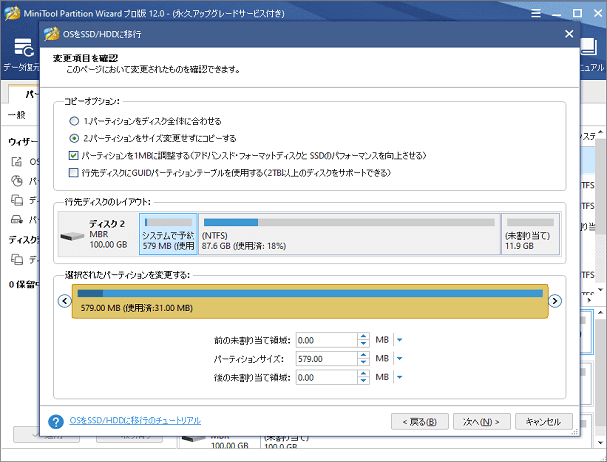607x462 pixels.
Task: Select the unallocated 11.9 GB block
Action: 530,234
